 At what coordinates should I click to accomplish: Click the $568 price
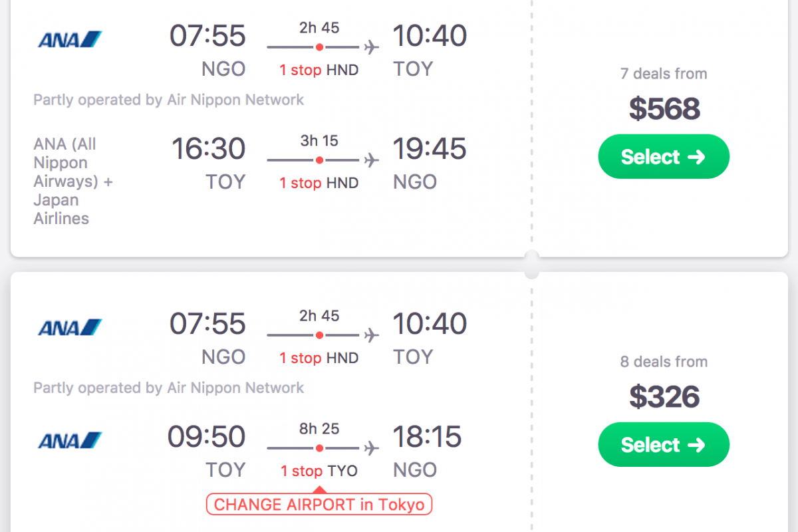coord(664,108)
